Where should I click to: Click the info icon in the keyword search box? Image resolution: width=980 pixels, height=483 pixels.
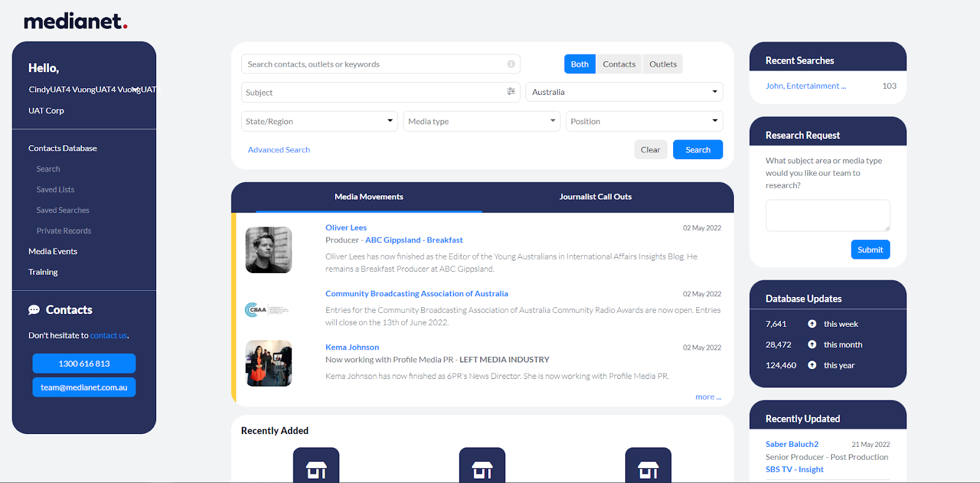tap(511, 64)
